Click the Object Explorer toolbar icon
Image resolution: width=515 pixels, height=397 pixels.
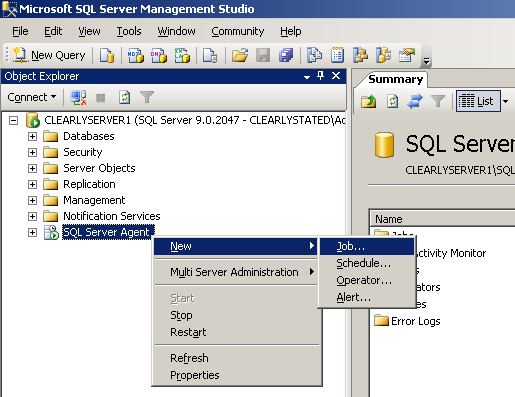point(360,55)
